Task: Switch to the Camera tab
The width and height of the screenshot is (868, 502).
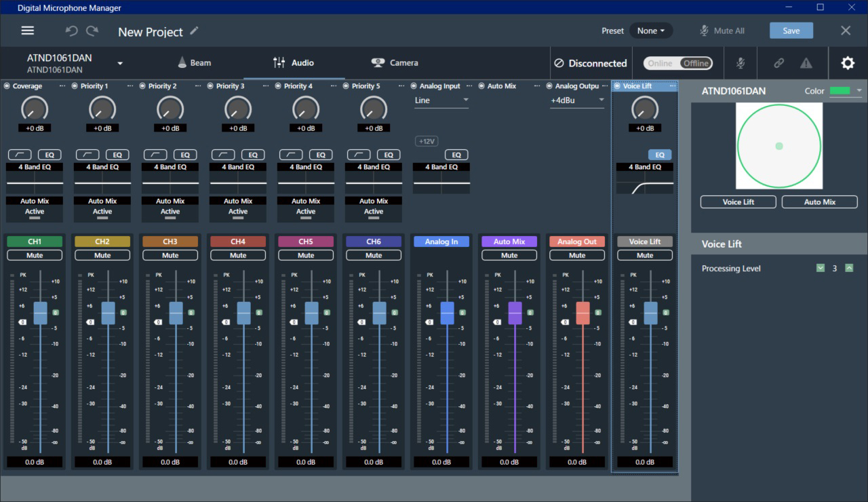Action: (x=395, y=62)
